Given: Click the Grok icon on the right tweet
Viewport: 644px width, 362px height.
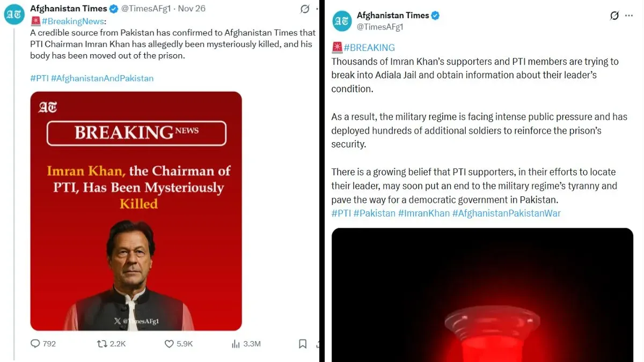Looking at the screenshot, I should point(614,16).
